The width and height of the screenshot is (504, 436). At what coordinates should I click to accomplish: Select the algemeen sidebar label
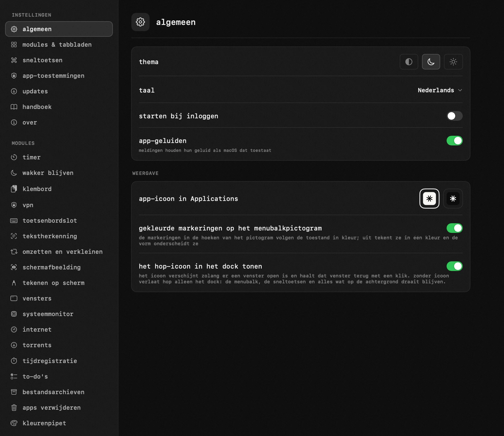pyautogui.click(x=37, y=29)
